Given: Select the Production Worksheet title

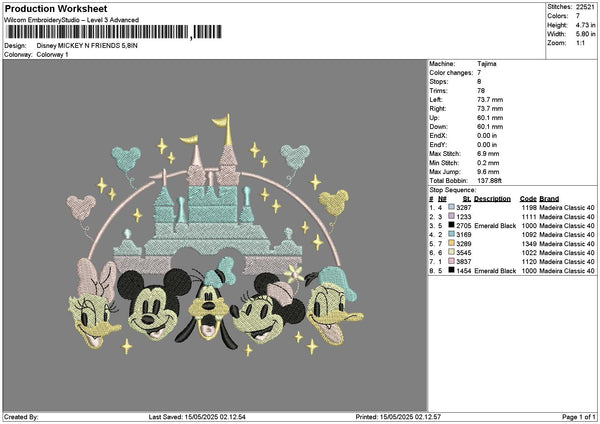Looking at the screenshot, I should click(x=56, y=8).
